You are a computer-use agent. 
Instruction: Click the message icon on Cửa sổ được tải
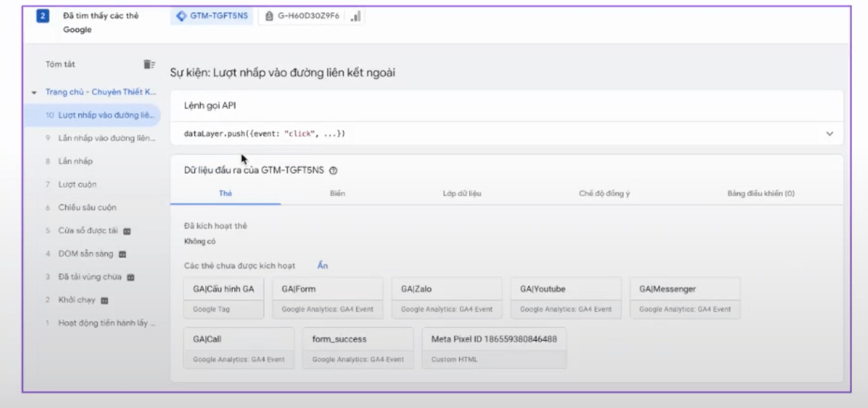(x=127, y=231)
